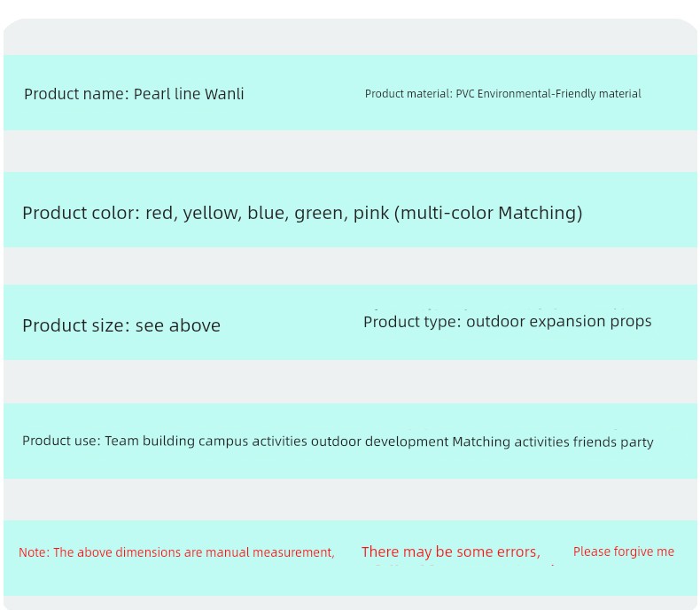Click the word 'yellow' in color row

[x=212, y=213]
